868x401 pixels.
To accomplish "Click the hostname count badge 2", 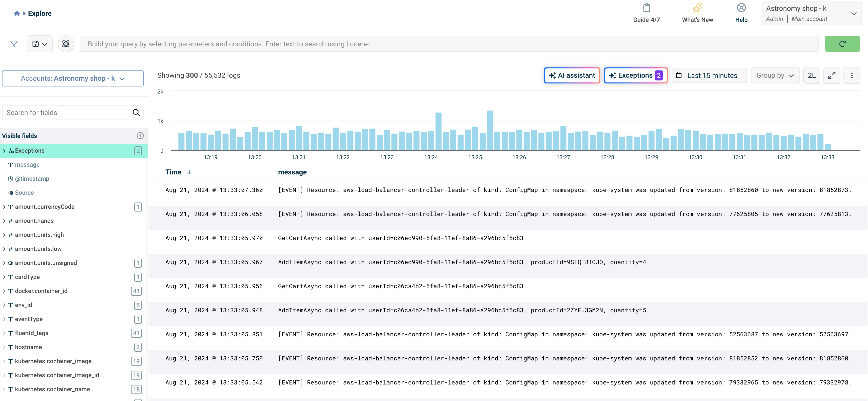I will pos(138,347).
